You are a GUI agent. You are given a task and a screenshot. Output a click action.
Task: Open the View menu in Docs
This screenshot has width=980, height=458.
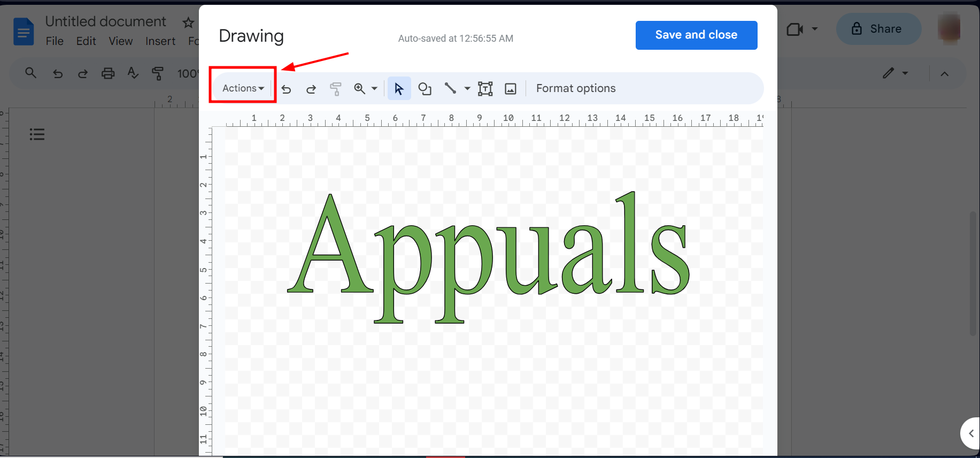pos(121,41)
